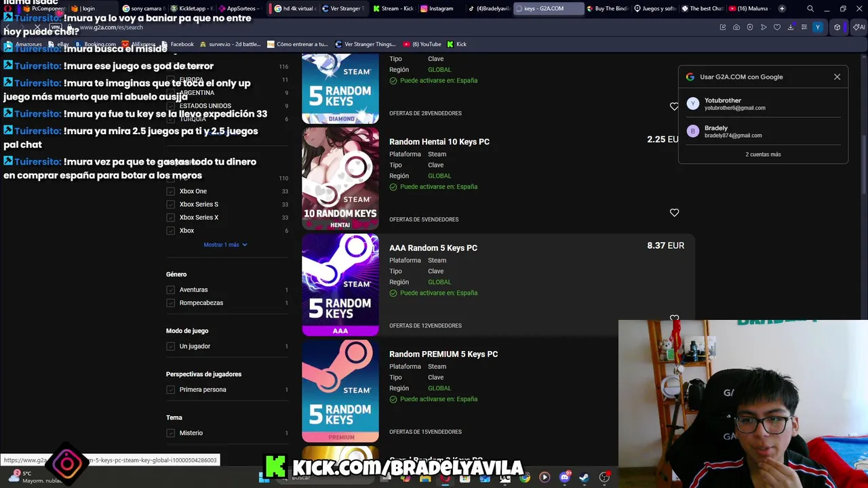Take a snapshot with the camera icon

(x=736, y=27)
